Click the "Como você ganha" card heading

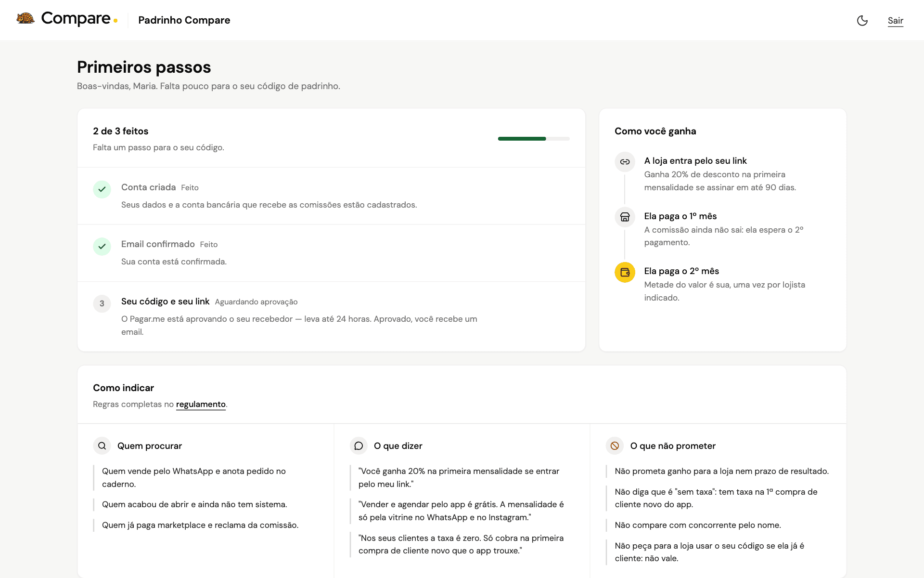[655, 131]
